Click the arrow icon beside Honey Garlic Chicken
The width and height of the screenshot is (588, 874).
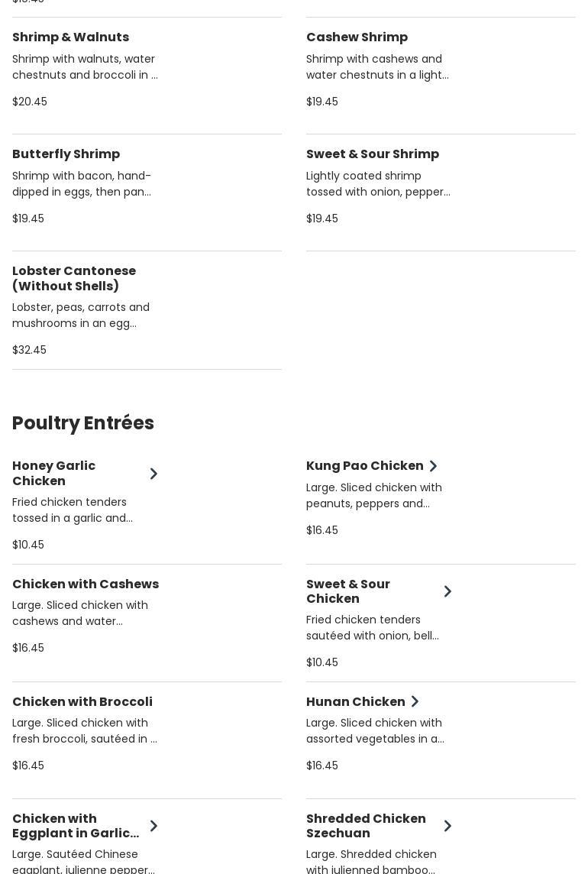click(x=153, y=474)
